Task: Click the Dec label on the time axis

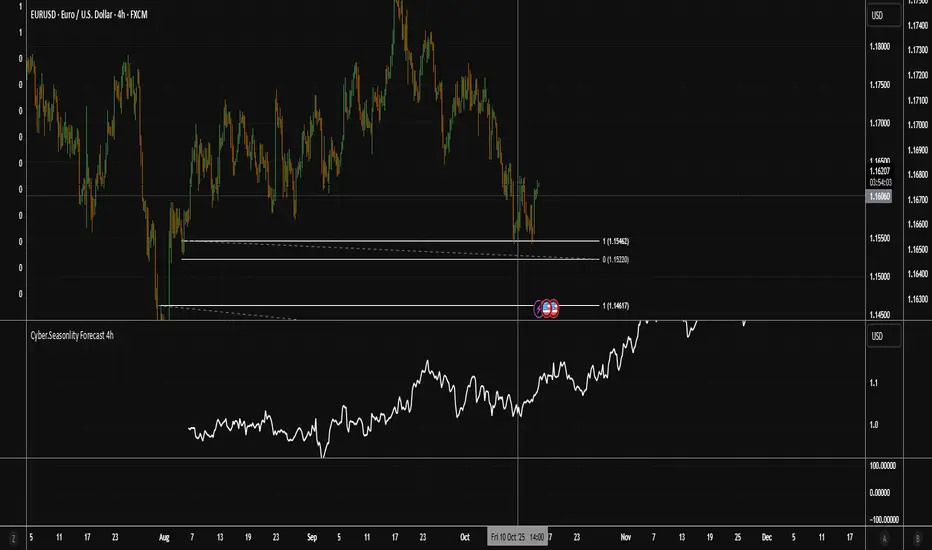Action: pos(767,538)
